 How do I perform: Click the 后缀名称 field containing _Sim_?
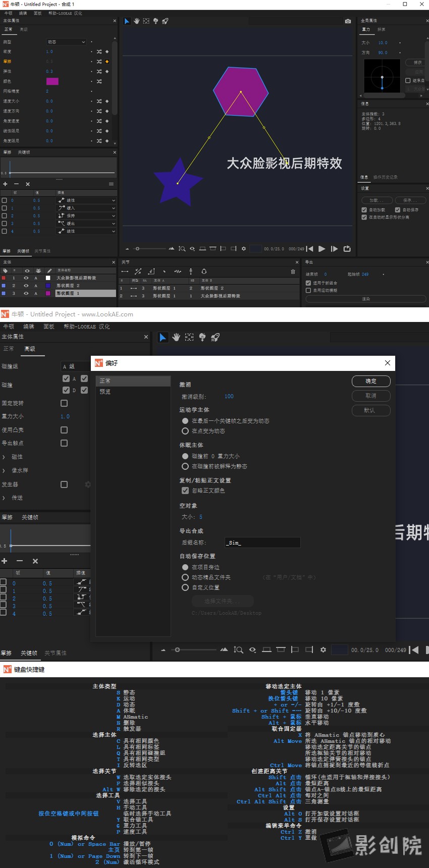click(262, 542)
